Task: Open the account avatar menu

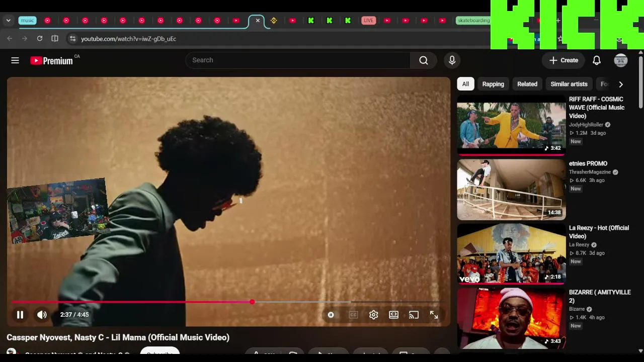Action: click(620, 60)
